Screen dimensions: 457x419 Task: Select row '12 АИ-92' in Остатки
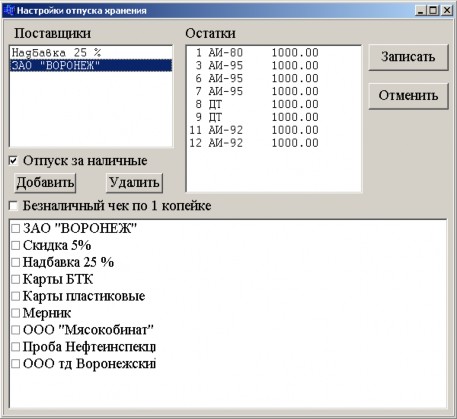273,143
